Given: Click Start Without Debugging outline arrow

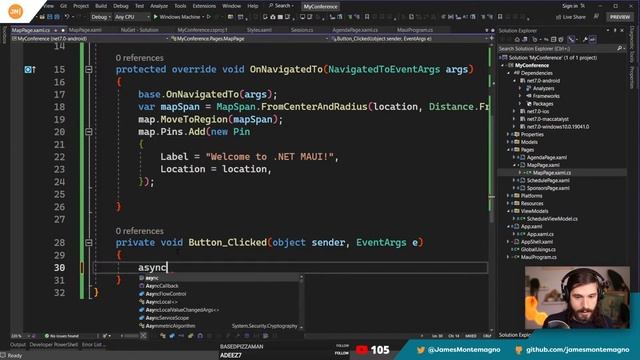Looking at the screenshot, I should coord(209,17).
